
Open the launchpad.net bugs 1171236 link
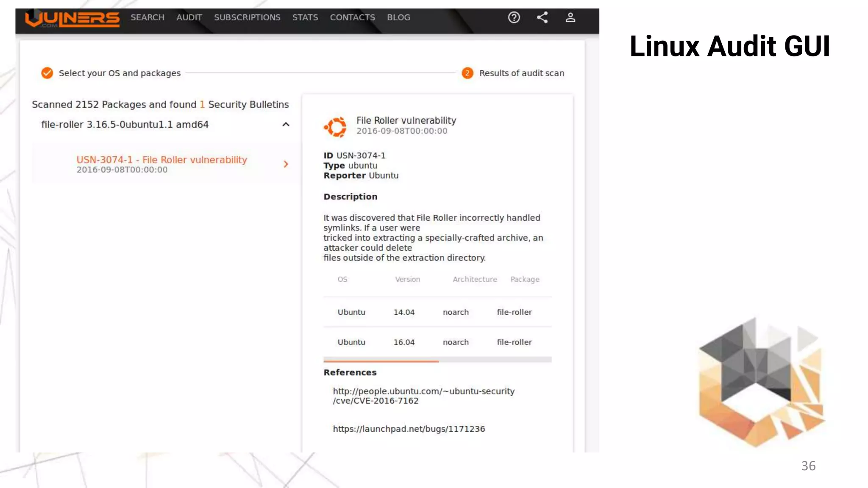409,429
